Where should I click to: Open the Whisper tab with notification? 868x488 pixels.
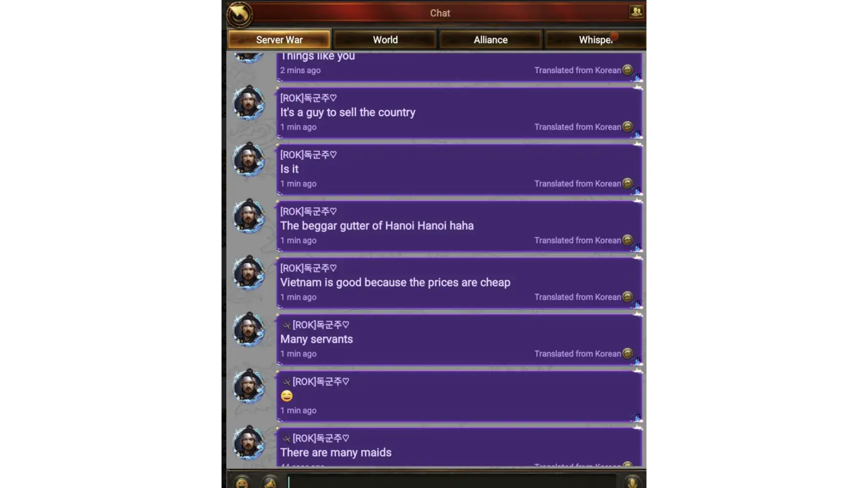(595, 40)
